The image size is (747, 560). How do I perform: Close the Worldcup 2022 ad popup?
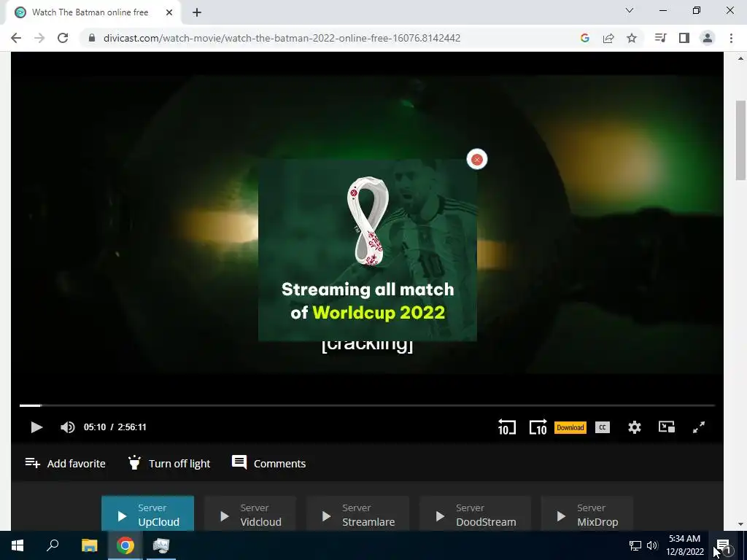click(477, 160)
